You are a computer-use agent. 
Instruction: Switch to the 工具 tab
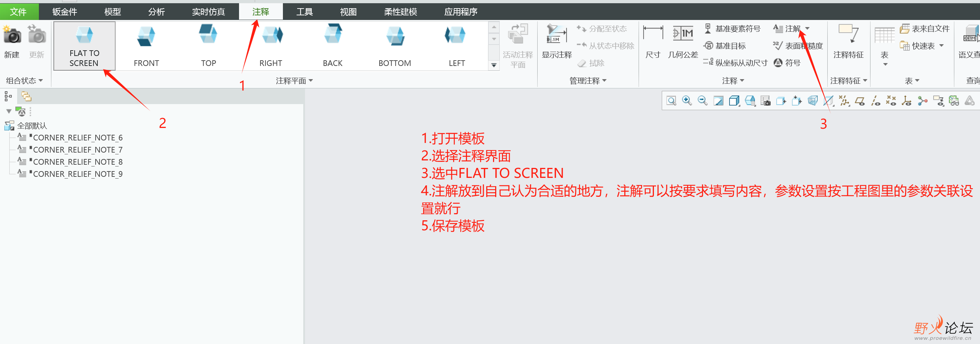point(304,12)
